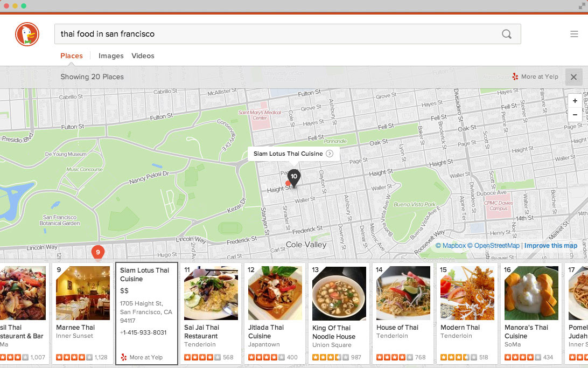Click the macOS red close button
This screenshot has height=368, width=588.
click(6, 5)
